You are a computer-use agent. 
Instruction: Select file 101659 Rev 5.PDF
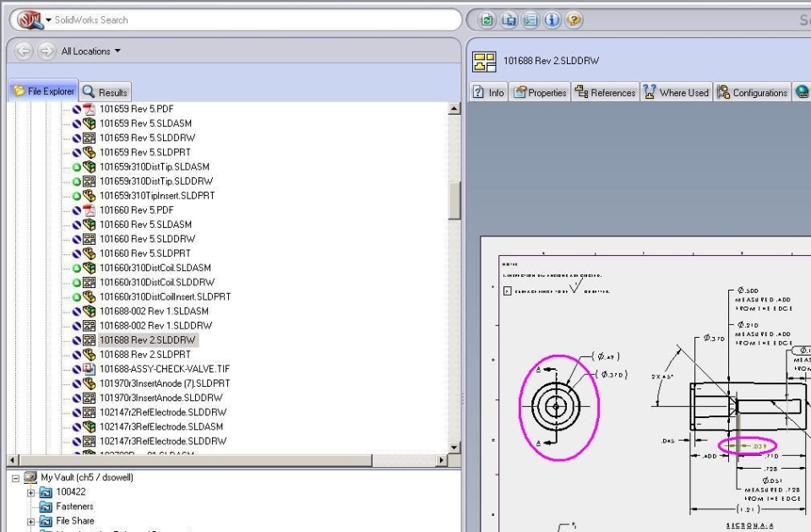pyautogui.click(x=137, y=109)
